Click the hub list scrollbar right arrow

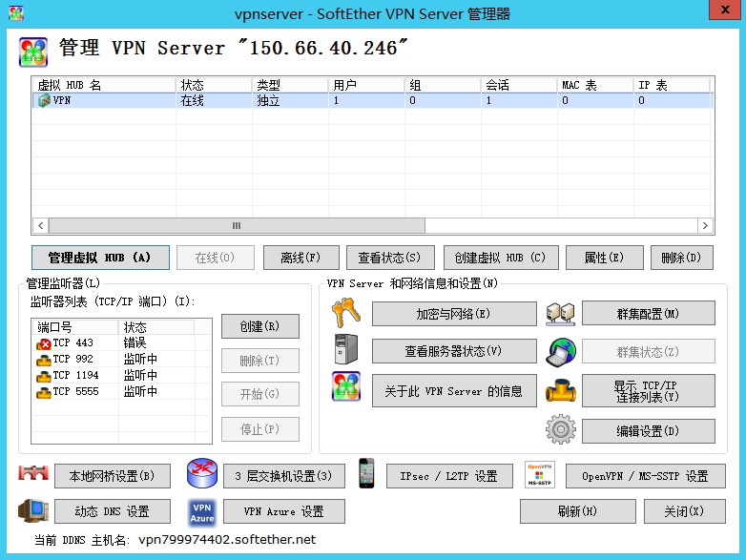click(705, 225)
